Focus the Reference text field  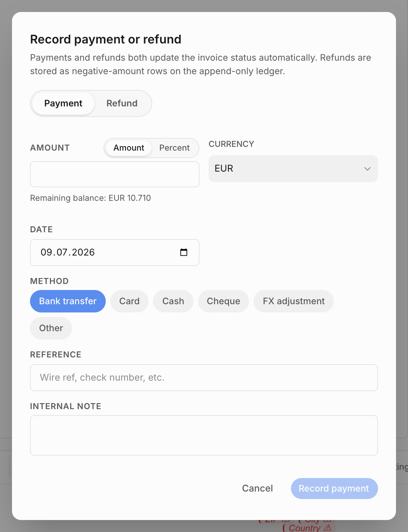tap(204, 378)
